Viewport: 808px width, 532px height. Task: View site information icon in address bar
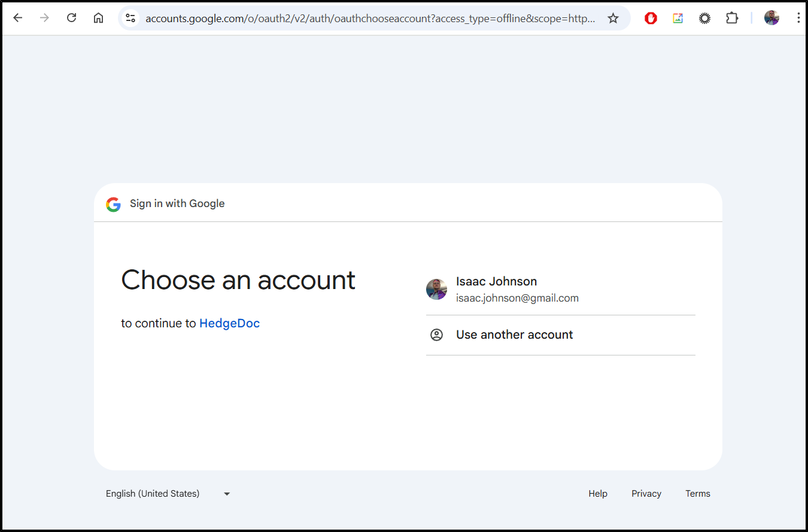coord(130,18)
